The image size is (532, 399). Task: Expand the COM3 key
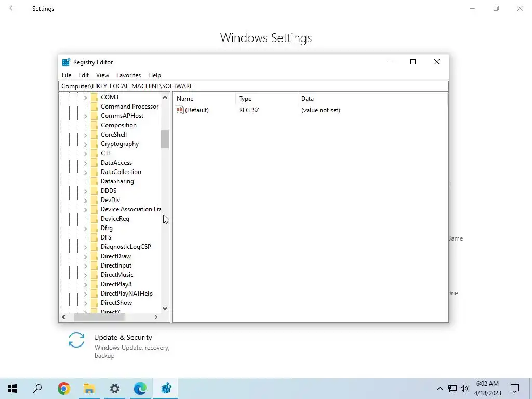click(x=86, y=97)
